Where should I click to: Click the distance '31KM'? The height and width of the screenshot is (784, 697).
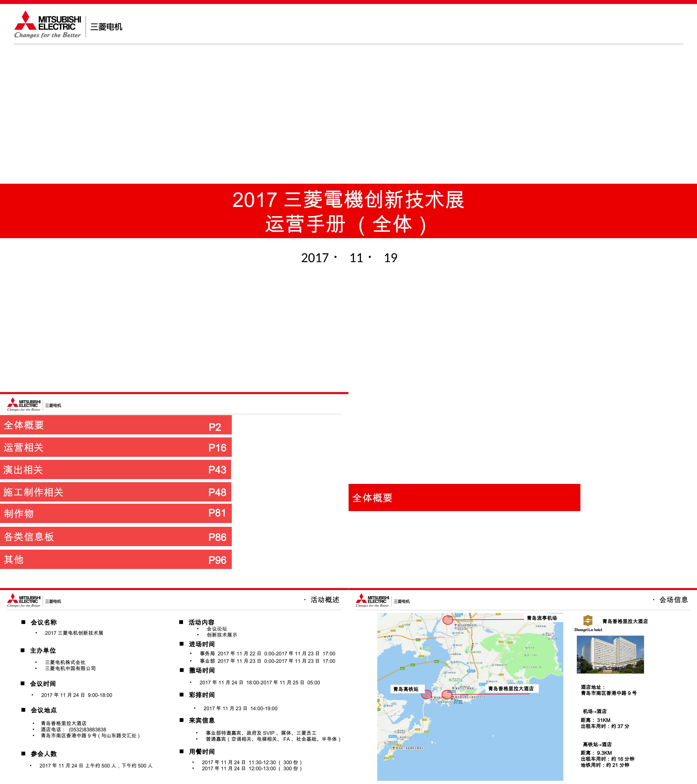click(604, 720)
